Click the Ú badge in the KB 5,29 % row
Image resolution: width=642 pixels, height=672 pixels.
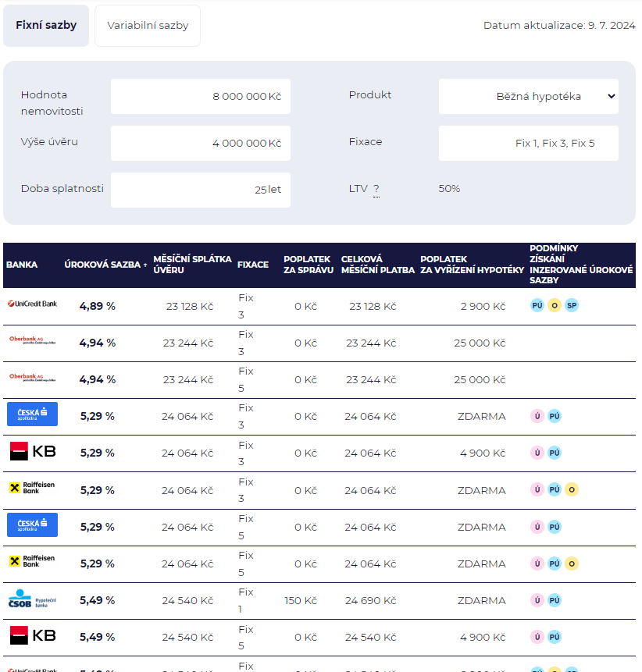[x=537, y=453]
